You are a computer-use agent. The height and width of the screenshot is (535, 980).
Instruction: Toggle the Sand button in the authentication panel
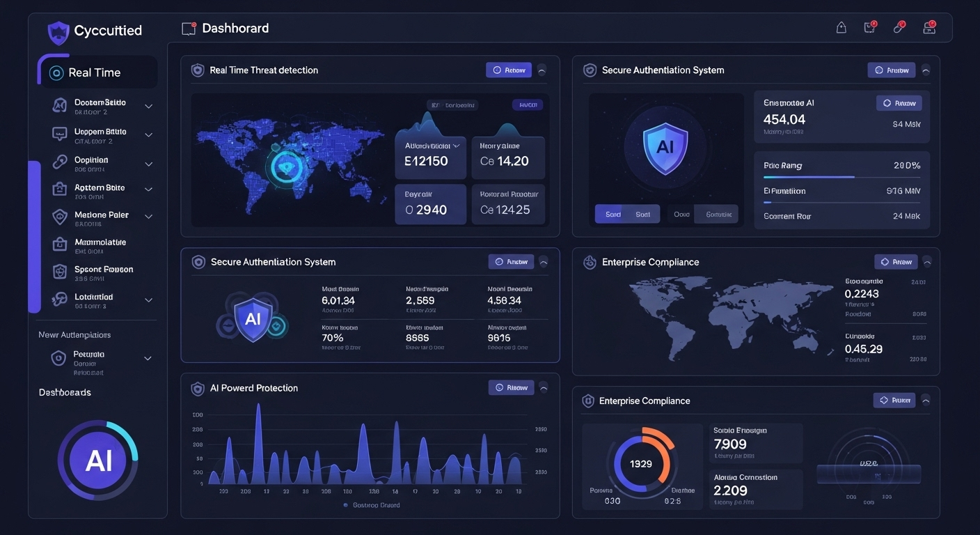click(612, 214)
